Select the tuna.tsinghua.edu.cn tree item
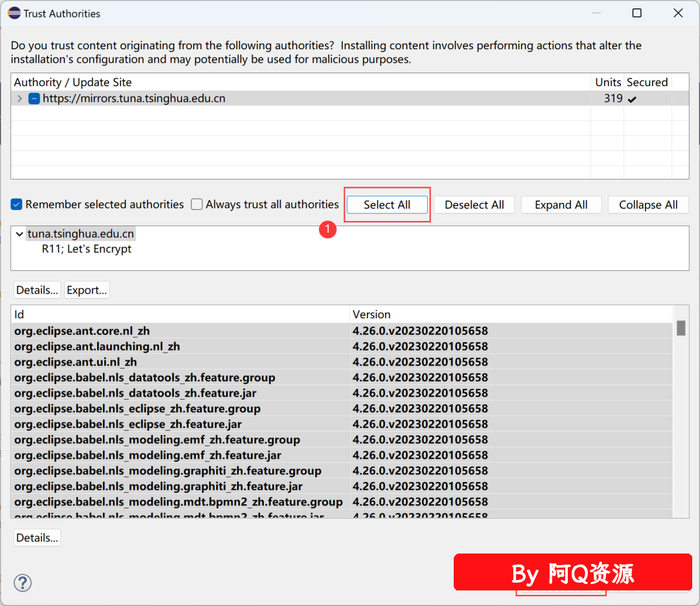Screen dimensions: 700x606 pyautogui.click(x=81, y=233)
